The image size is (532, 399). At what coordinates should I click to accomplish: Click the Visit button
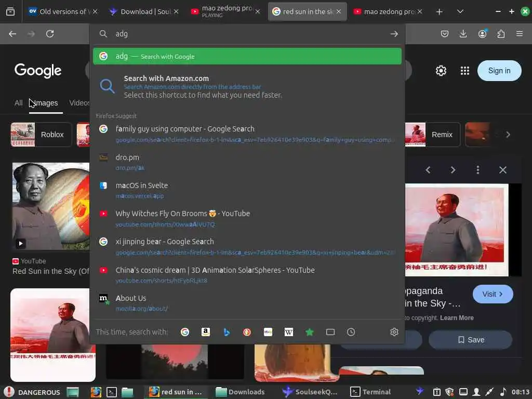tap(493, 294)
